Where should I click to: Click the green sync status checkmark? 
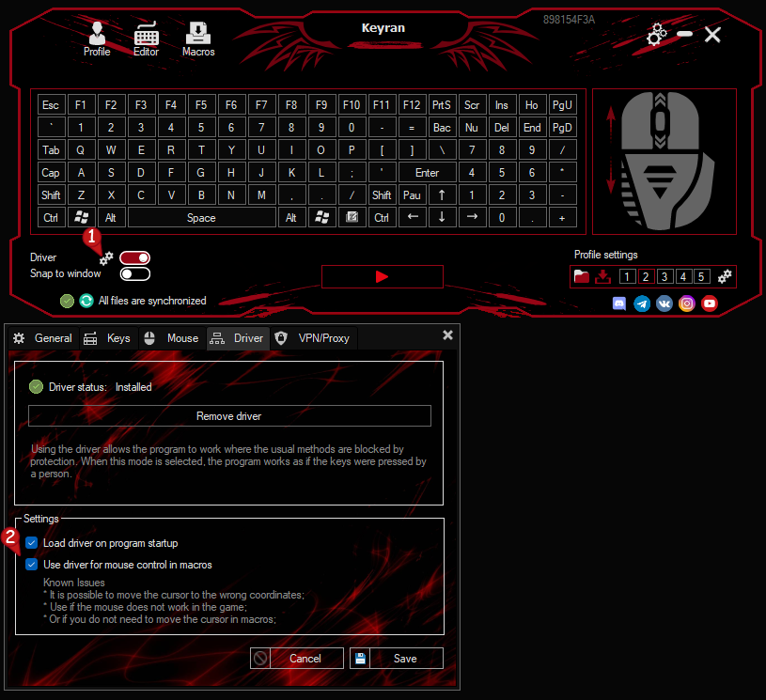[67, 301]
